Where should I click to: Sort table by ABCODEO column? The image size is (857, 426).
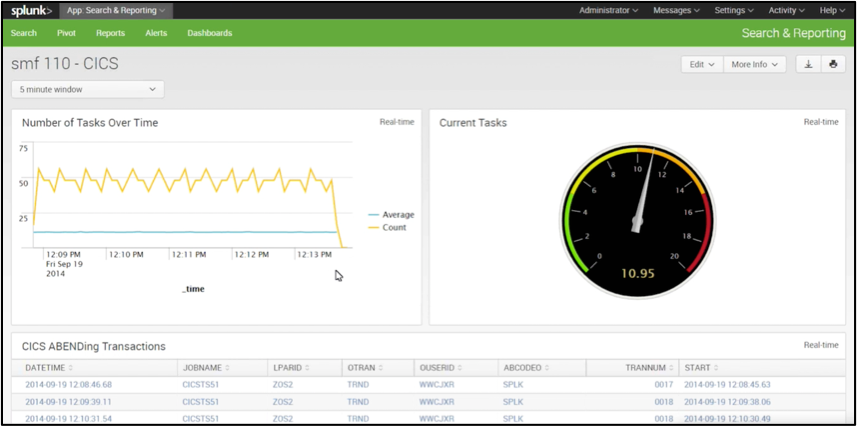tap(526, 368)
